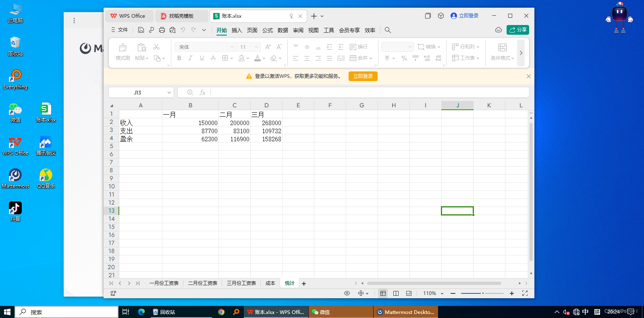Click the save icon in quick toolbar

point(141,30)
